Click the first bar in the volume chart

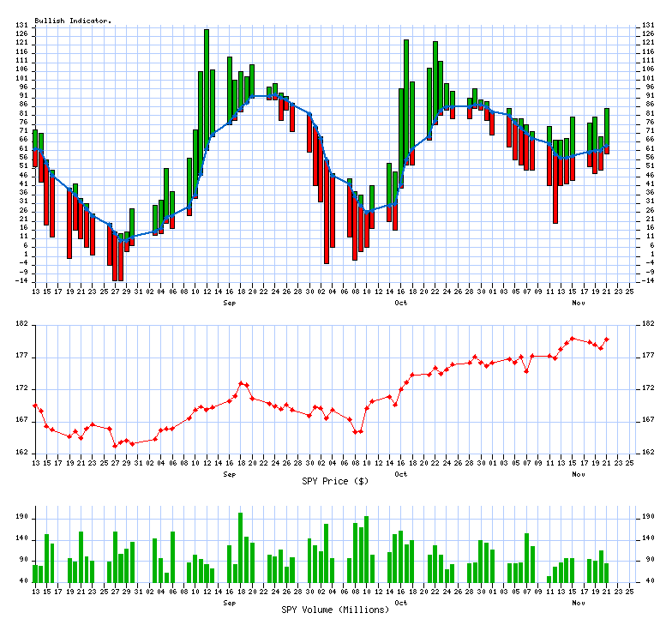click(x=35, y=573)
